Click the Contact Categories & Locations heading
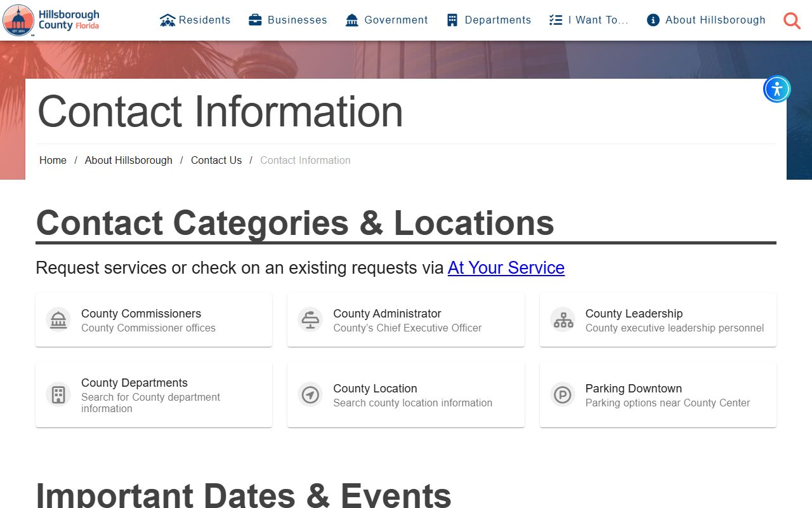The height and width of the screenshot is (508, 812). coord(295,223)
